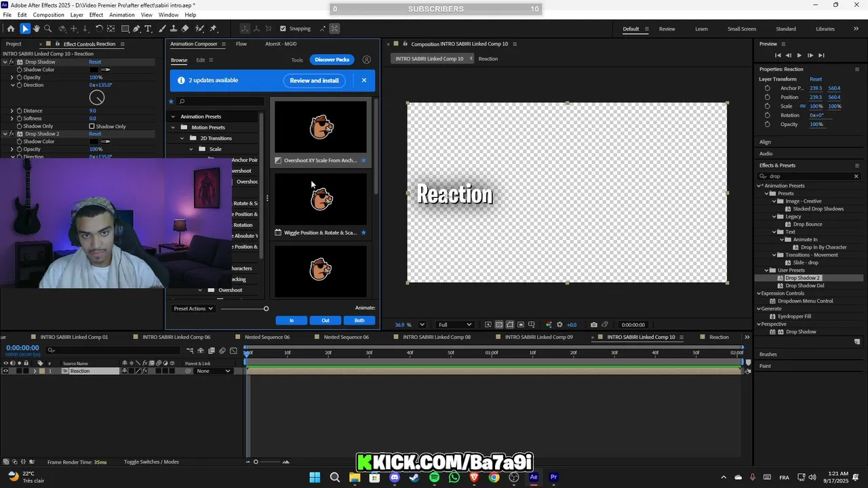
Task: Select the Roto Brush tool
Action: click(x=199, y=28)
